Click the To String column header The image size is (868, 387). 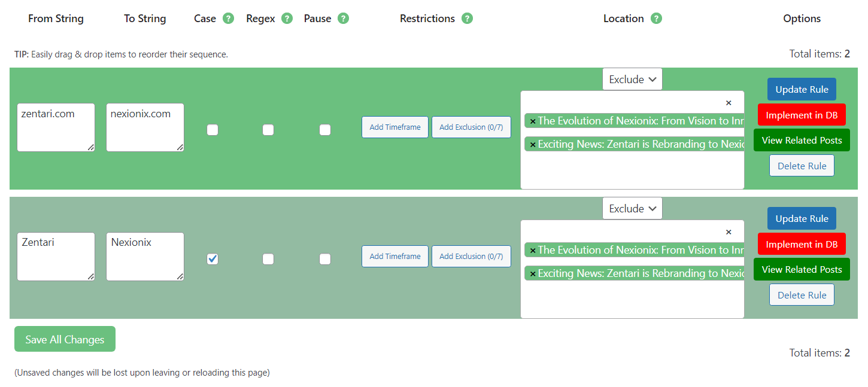(145, 19)
